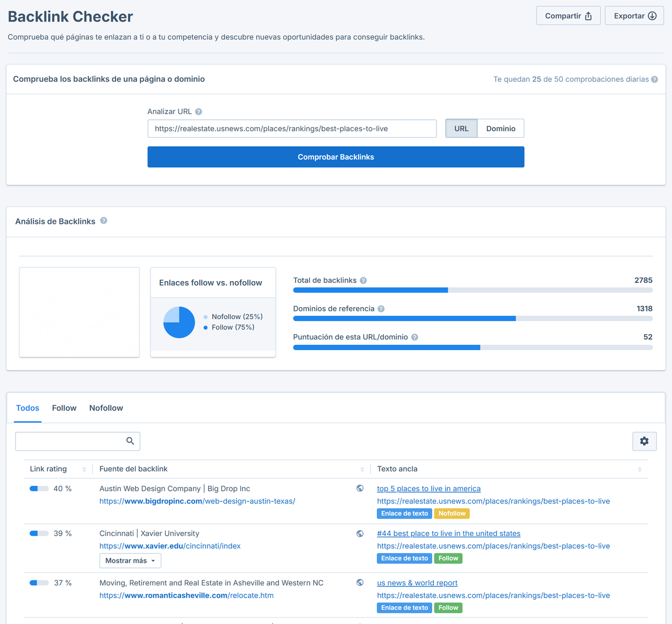Click the download icon in Exportar button
Viewport: 672px width, 624px height.
pyautogui.click(x=652, y=16)
